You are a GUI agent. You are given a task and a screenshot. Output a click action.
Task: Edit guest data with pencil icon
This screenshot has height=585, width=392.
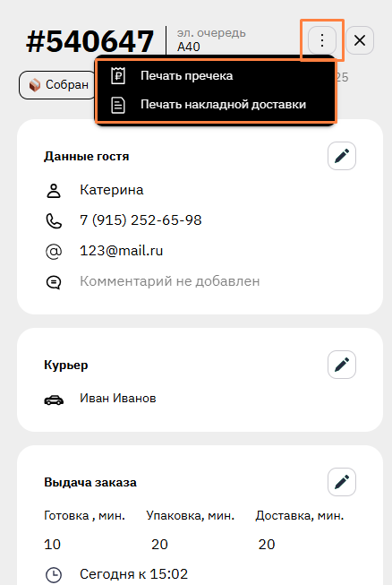[342, 156]
